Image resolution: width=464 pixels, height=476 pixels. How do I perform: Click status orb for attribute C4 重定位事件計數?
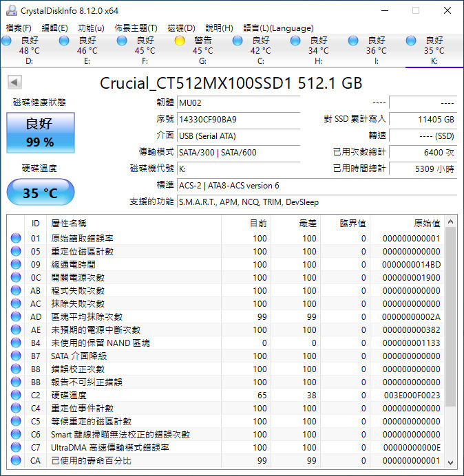coord(16,408)
